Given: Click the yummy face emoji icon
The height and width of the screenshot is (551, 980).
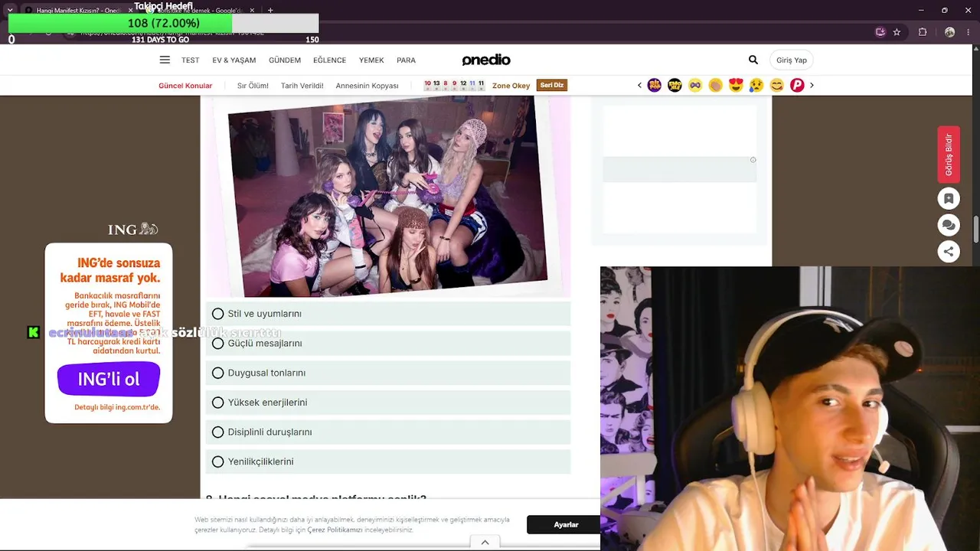Looking at the screenshot, I should [x=776, y=85].
